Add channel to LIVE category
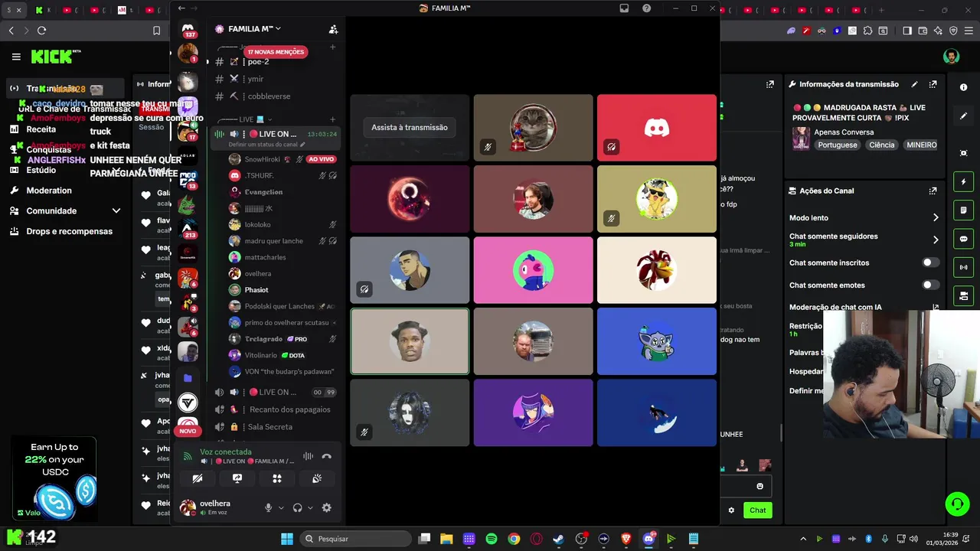Screen dimensions: 980x551 [333, 119]
